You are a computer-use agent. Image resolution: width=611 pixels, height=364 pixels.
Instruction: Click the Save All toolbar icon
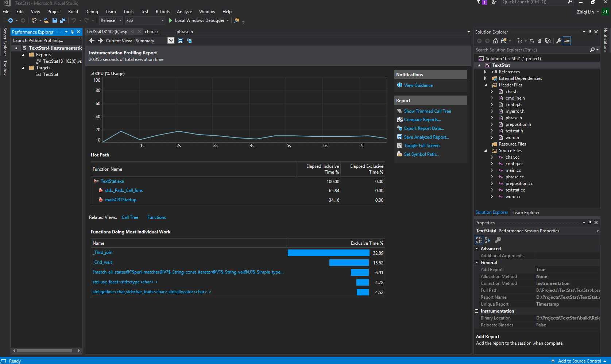point(63,20)
